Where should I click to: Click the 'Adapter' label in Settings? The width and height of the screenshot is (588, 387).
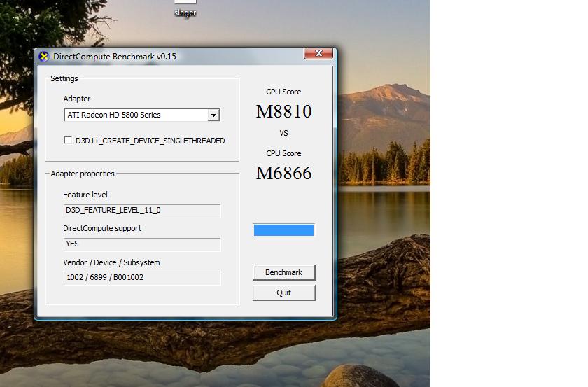tap(77, 99)
